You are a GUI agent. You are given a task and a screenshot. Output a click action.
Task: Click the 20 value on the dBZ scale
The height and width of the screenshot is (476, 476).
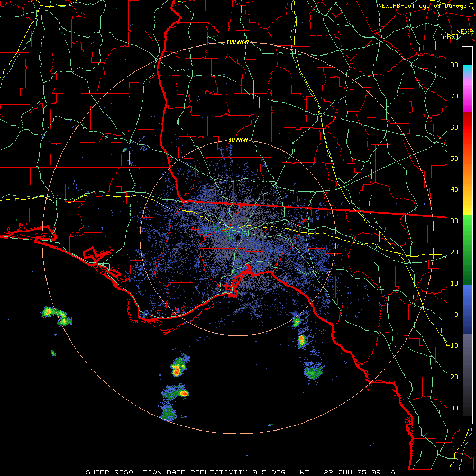pos(454,252)
